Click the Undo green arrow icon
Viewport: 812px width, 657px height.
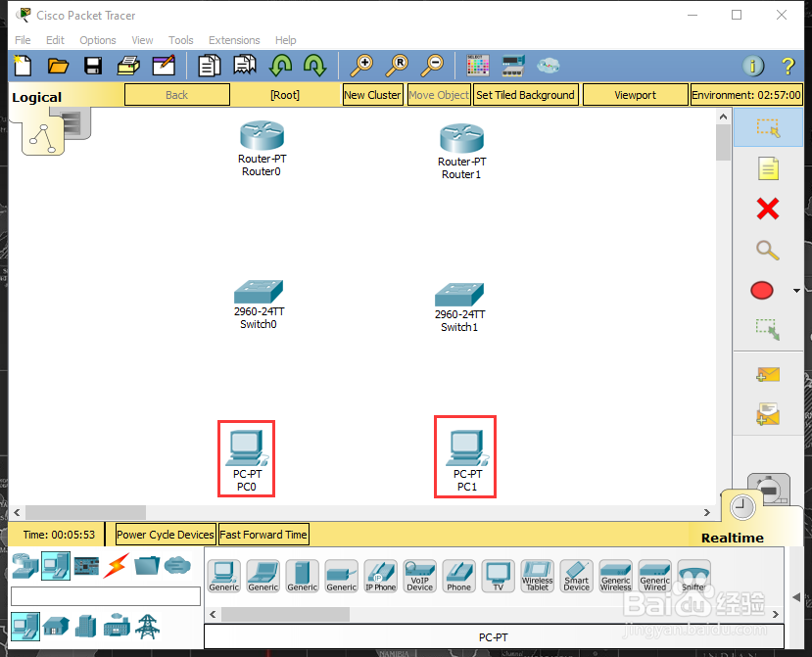pyautogui.click(x=280, y=66)
